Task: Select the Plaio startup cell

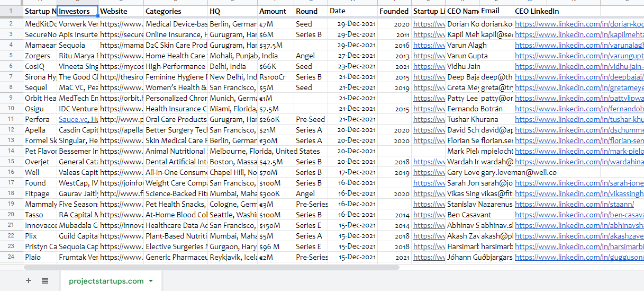Action: pos(40,257)
